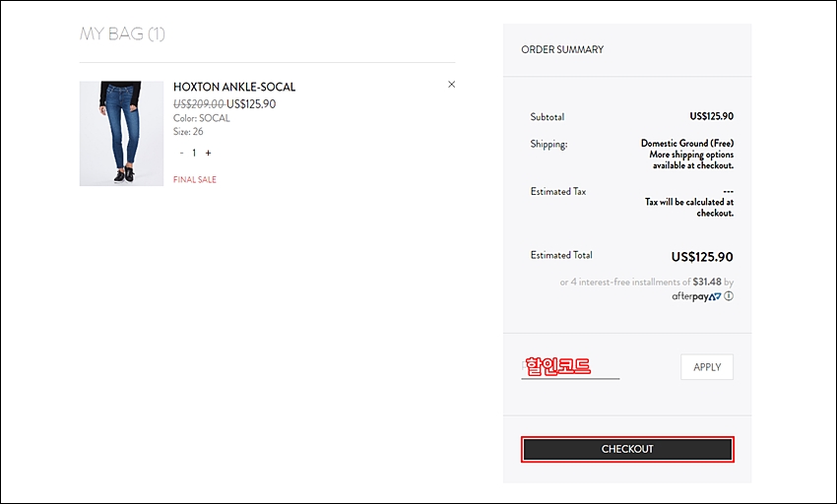Increase quantity with the plus button
The height and width of the screenshot is (504, 837).
pos(208,153)
